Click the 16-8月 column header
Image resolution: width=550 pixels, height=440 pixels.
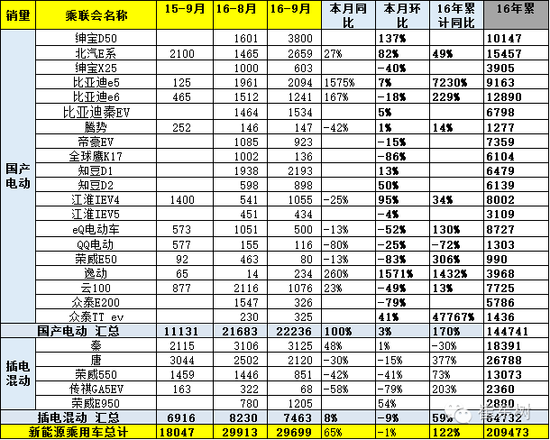[x=240, y=15]
